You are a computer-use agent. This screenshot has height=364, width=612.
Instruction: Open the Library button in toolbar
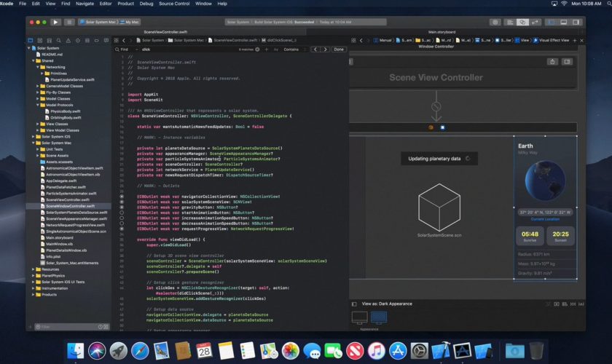click(495, 23)
